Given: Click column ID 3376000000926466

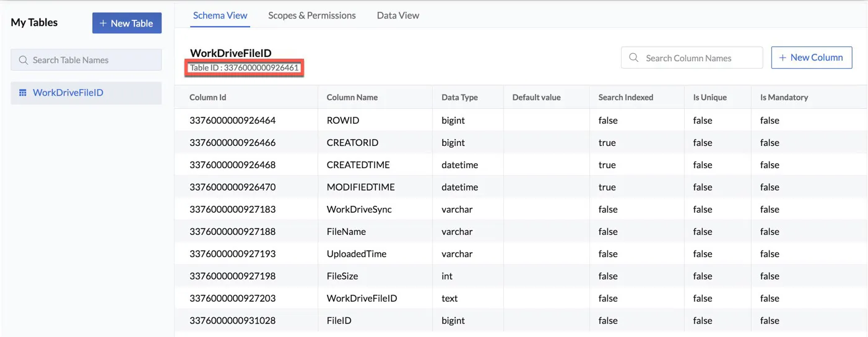Looking at the screenshot, I should [x=233, y=143].
